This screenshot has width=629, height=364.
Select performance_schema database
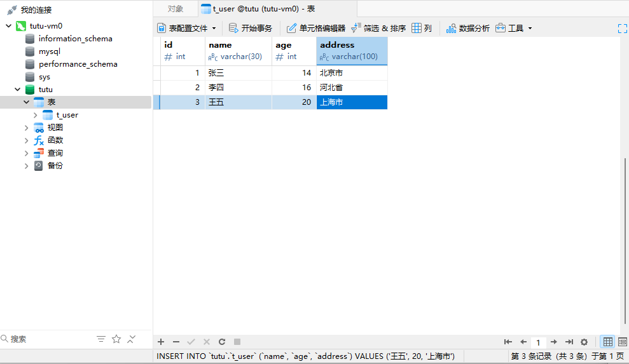[78, 64]
